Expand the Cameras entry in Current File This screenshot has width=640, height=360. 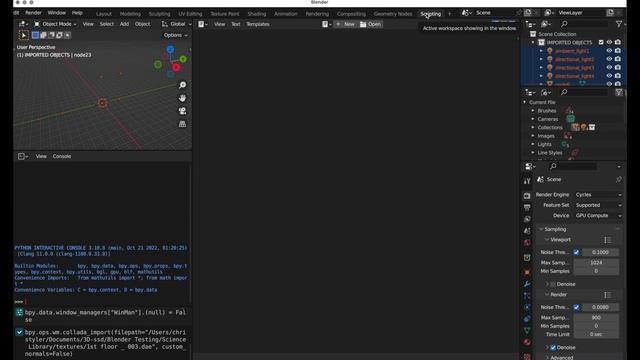[533, 119]
